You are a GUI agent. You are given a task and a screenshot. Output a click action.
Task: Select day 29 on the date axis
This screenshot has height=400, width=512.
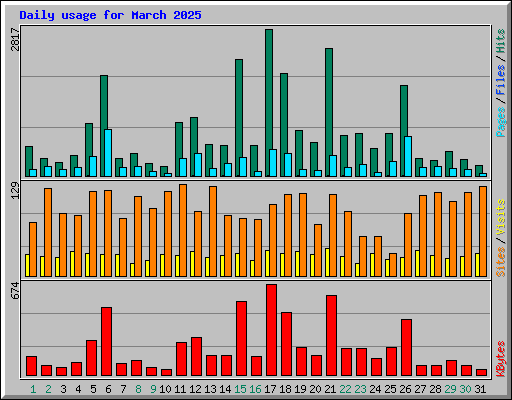450,389
